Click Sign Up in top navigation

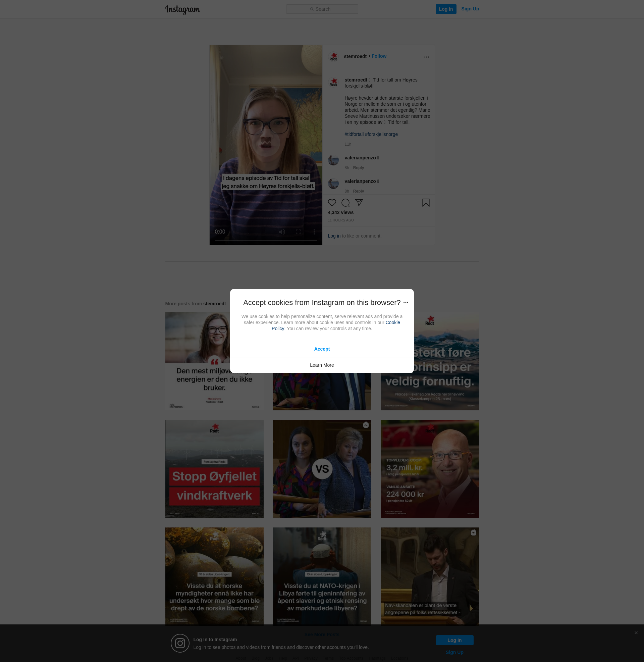470,9
